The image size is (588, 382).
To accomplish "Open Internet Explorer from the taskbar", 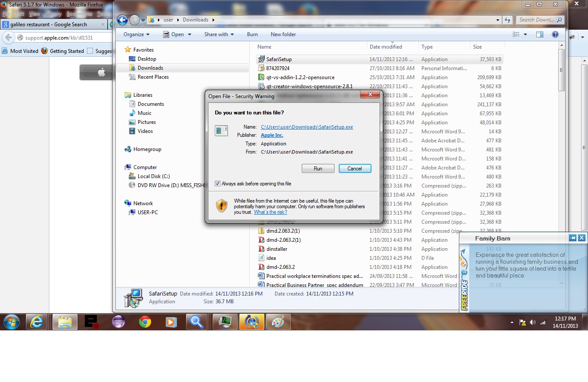I will click(37, 322).
